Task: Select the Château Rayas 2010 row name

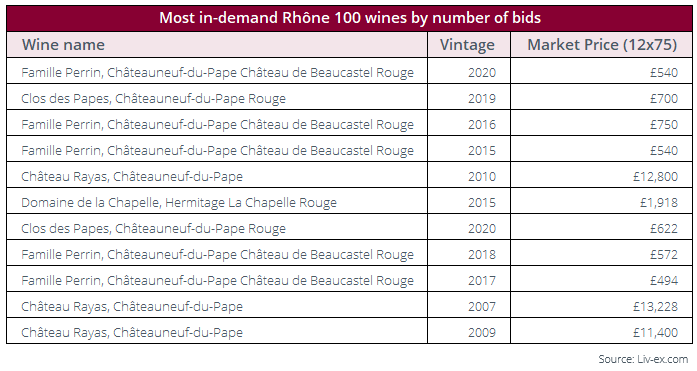Action: pos(132,176)
